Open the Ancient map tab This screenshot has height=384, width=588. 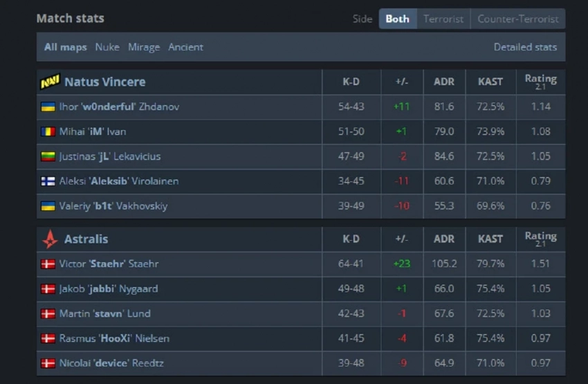point(185,47)
